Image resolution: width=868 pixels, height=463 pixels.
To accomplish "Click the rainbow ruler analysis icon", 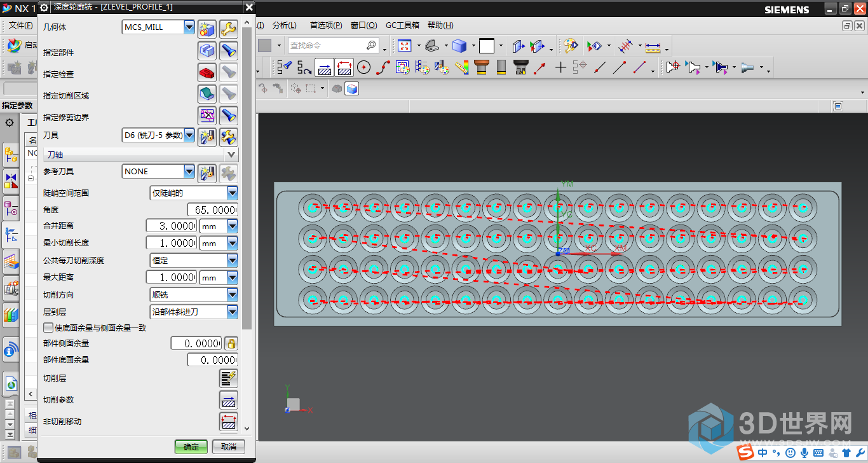I will pos(461,67).
